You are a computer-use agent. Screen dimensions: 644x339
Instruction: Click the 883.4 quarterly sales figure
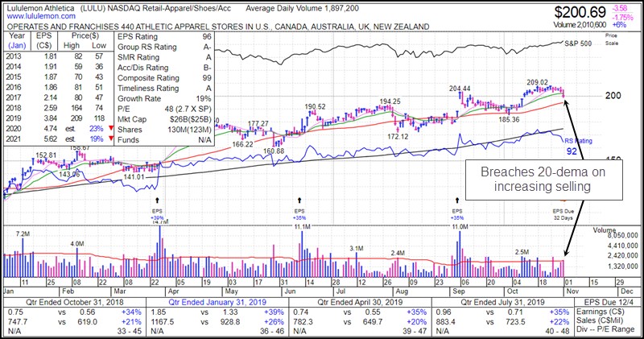pos(446,322)
